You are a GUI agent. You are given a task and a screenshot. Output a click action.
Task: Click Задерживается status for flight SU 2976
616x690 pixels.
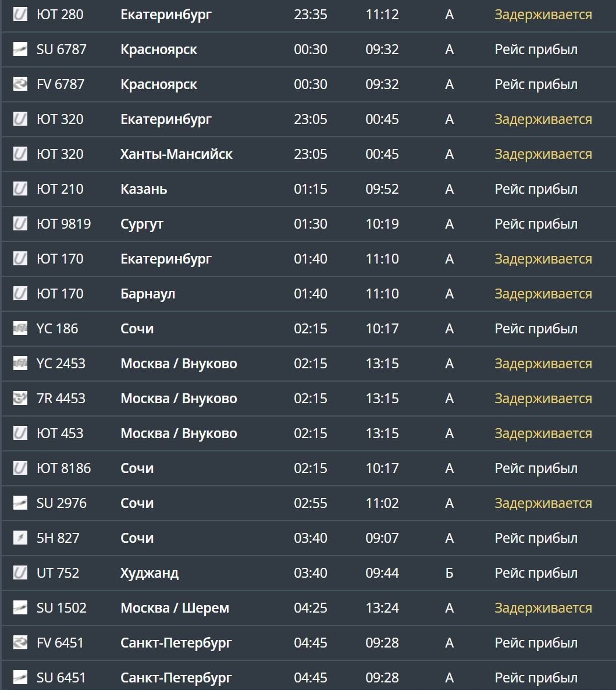[x=543, y=503]
